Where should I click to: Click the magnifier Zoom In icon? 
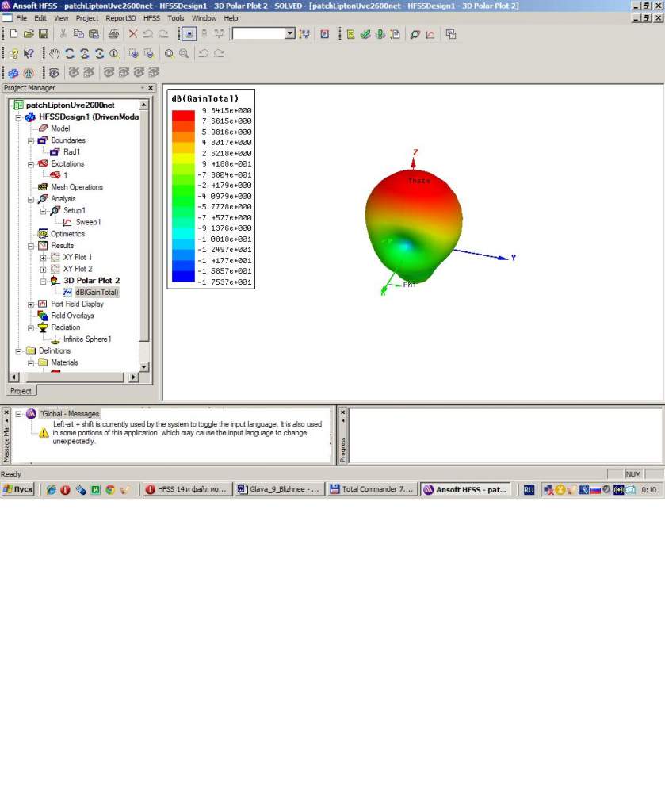click(169, 54)
